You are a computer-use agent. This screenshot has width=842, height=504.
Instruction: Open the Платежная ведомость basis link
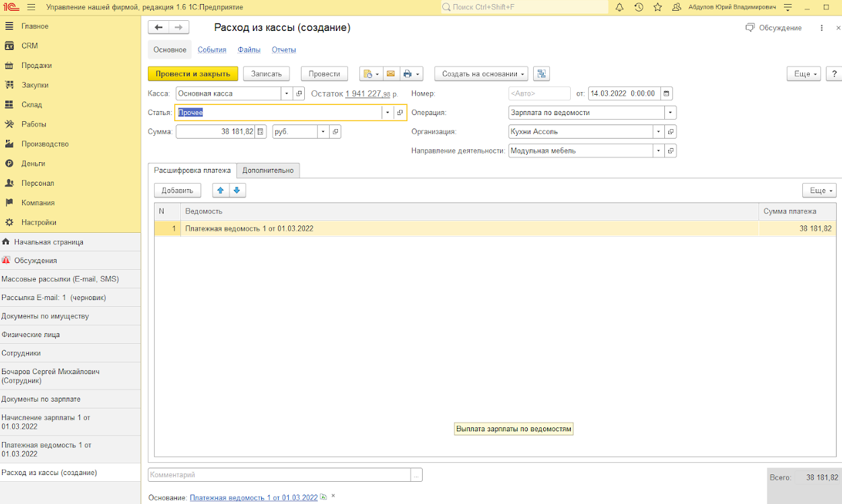coord(253,498)
